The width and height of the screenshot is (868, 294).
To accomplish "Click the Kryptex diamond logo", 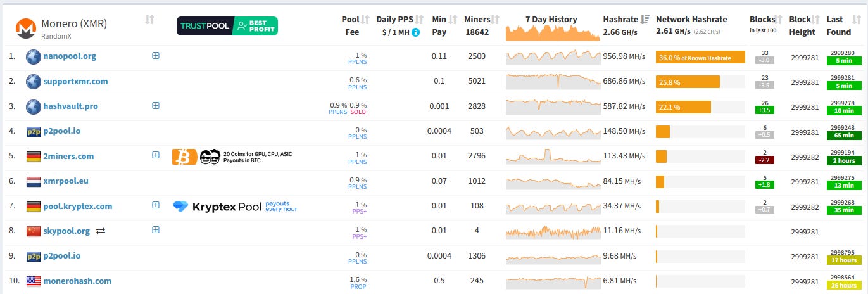I will pos(180,207).
